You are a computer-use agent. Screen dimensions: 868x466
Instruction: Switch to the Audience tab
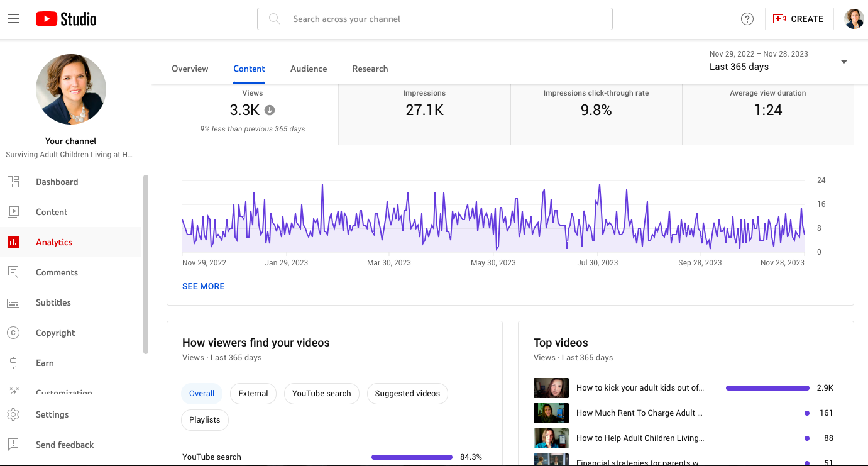click(308, 69)
